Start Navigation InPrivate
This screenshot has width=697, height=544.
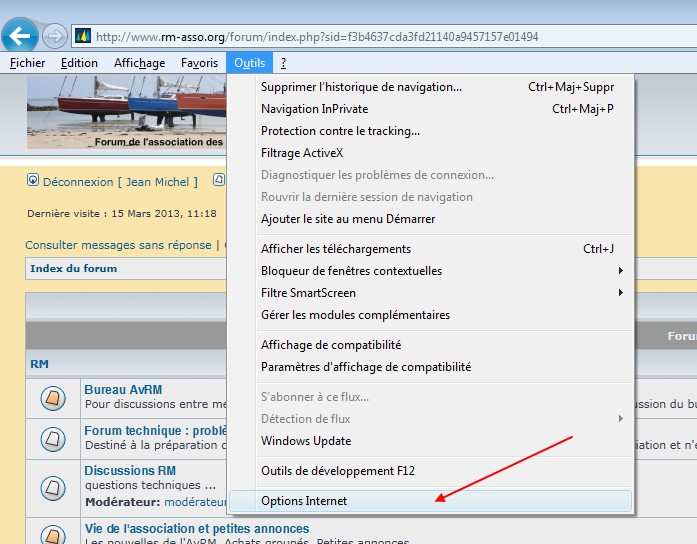430,109
